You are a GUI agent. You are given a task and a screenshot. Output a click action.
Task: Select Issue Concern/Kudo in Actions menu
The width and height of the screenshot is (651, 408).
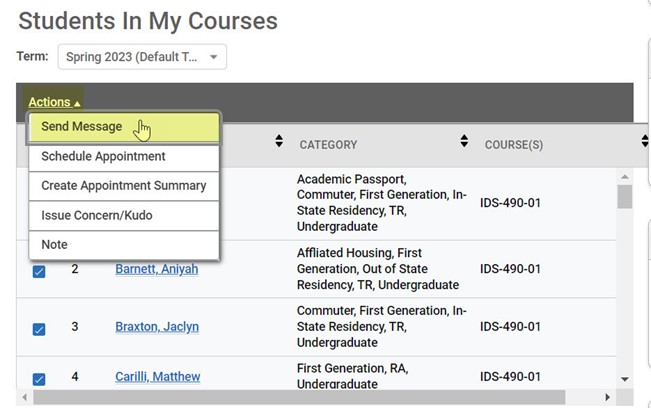point(97,215)
